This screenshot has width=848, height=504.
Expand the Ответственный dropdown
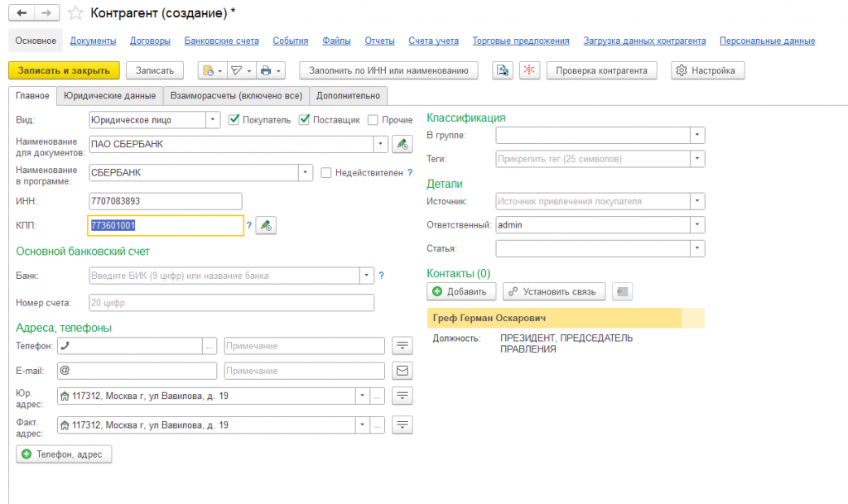pos(697,225)
